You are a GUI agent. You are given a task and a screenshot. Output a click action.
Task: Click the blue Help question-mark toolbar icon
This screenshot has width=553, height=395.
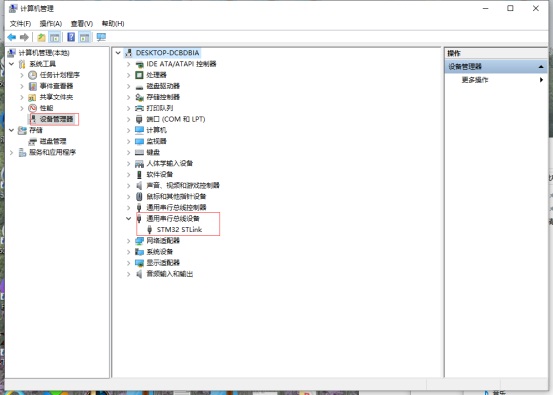71,37
